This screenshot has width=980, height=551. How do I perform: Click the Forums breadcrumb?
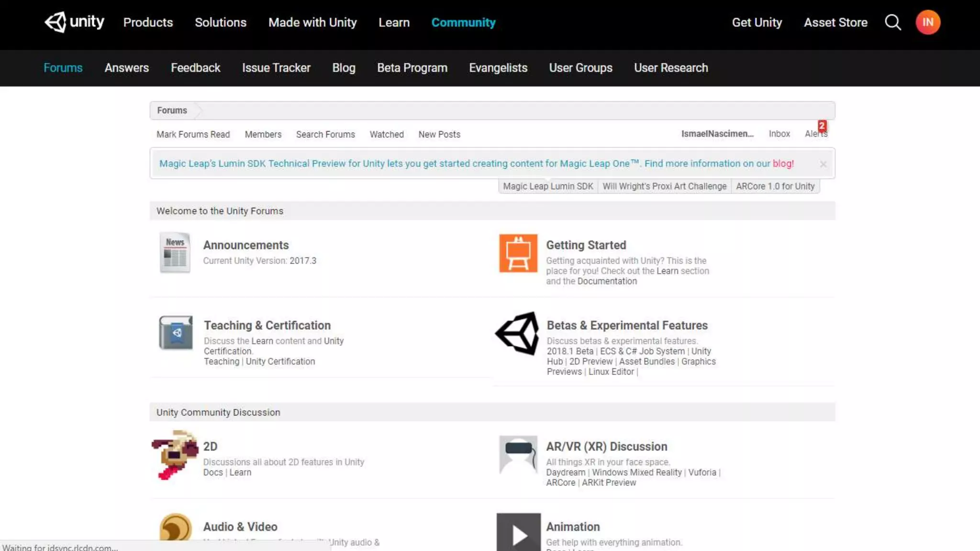[172, 110]
